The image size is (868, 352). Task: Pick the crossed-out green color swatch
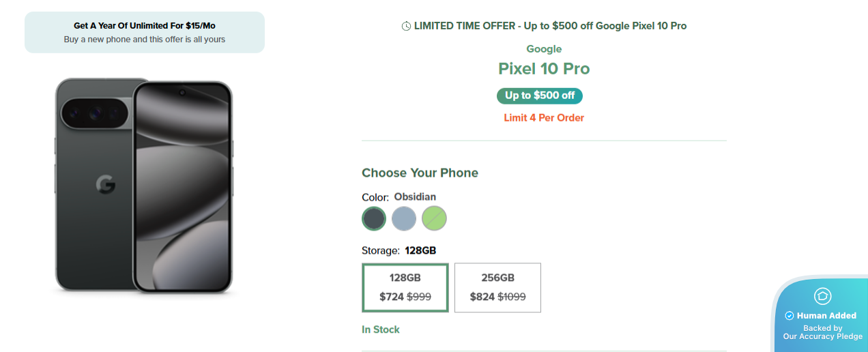pyautogui.click(x=434, y=218)
